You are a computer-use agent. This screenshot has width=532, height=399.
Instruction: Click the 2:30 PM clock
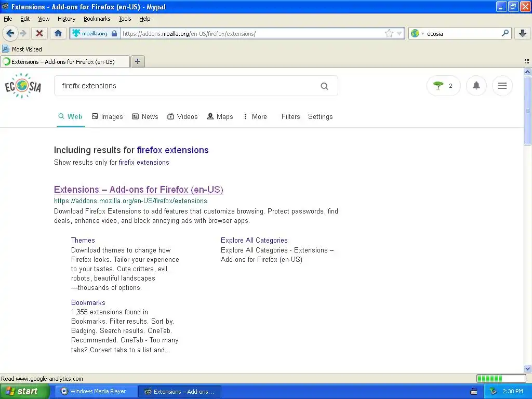[513, 392]
